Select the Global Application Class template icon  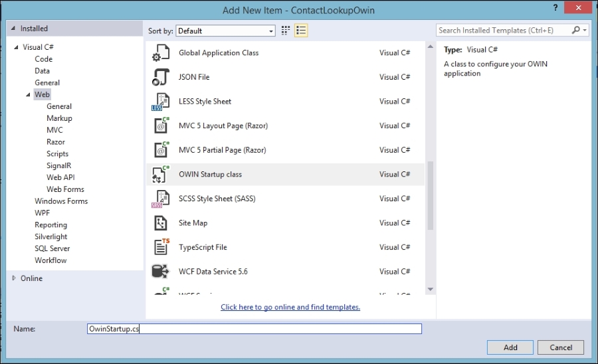161,53
